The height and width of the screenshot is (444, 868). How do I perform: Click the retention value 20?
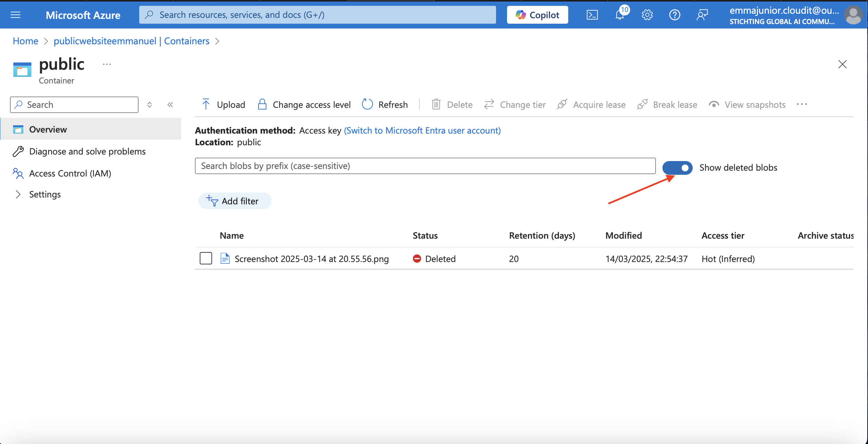514,259
